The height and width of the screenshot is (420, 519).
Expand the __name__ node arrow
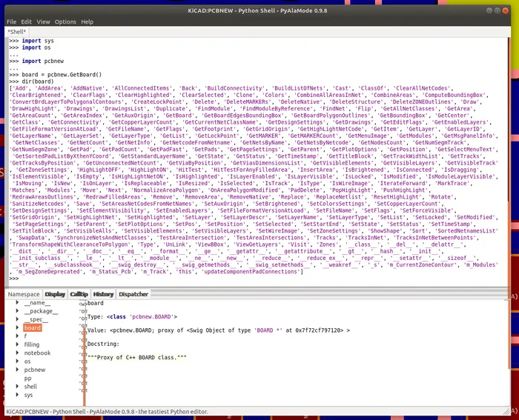pyautogui.click(x=18, y=303)
